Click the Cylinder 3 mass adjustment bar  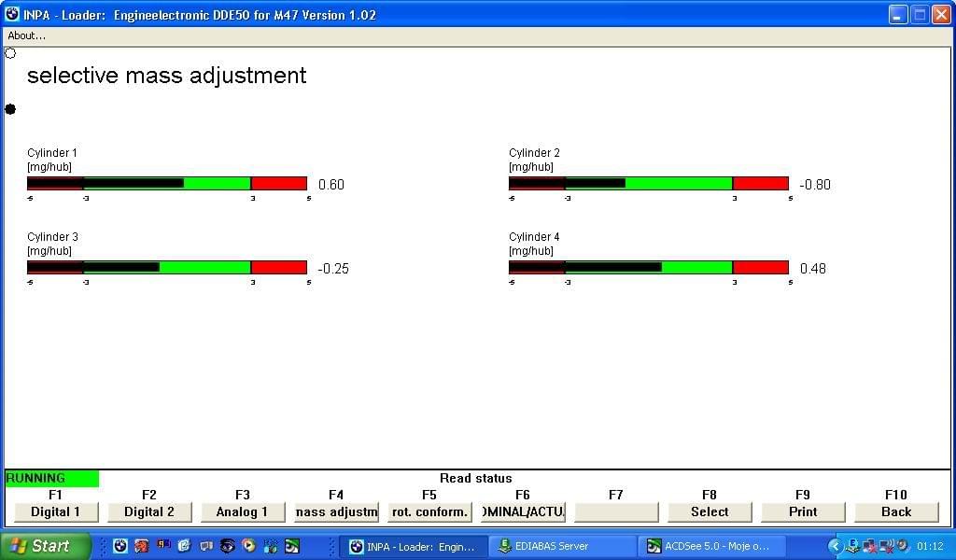pyautogui.click(x=167, y=268)
